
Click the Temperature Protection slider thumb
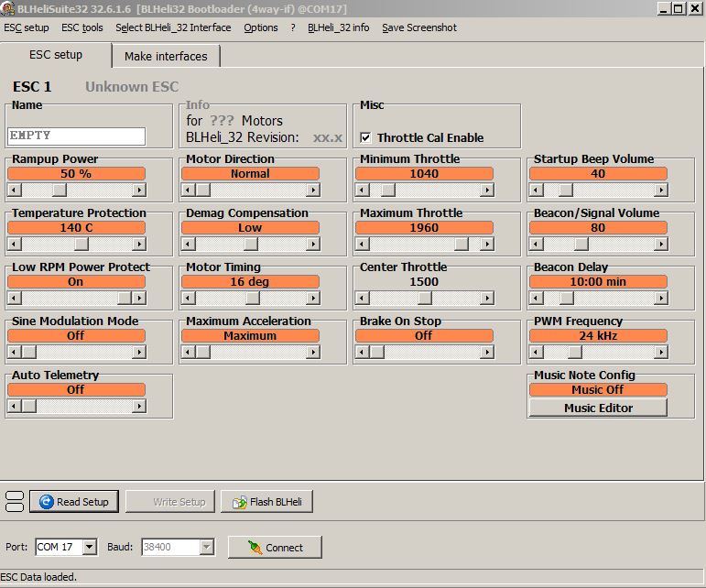pos(81,244)
